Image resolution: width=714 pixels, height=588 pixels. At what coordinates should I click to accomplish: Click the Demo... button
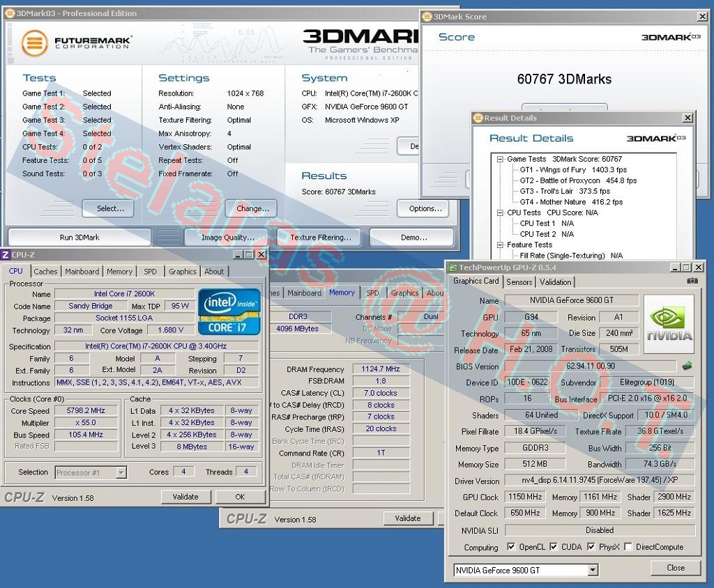click(412, 237)
